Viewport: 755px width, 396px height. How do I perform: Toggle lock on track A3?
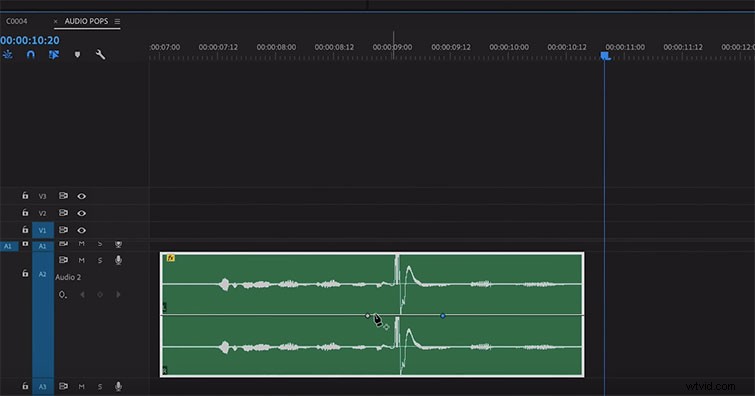25,386
